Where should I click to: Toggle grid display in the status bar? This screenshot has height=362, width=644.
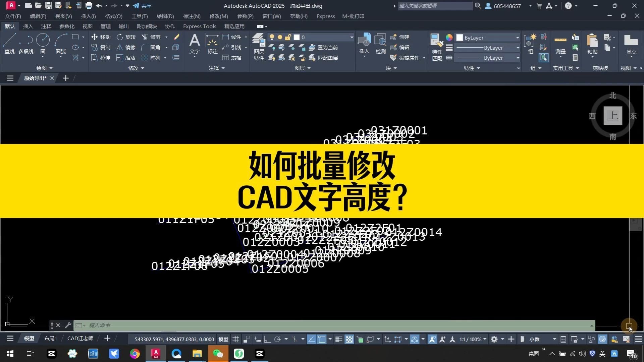[236, 339]
